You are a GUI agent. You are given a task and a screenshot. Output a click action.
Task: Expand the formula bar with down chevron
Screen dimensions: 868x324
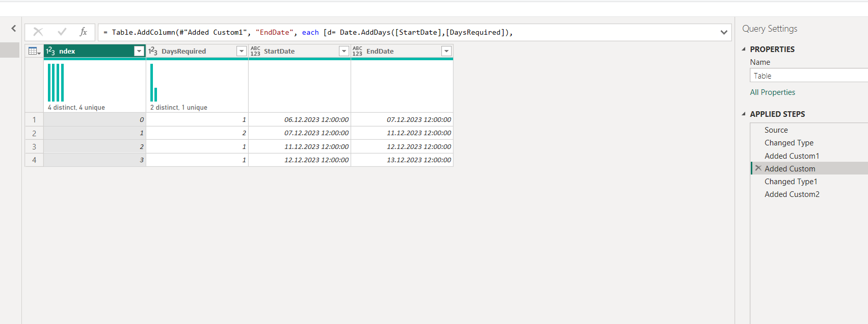pos(724,32)
